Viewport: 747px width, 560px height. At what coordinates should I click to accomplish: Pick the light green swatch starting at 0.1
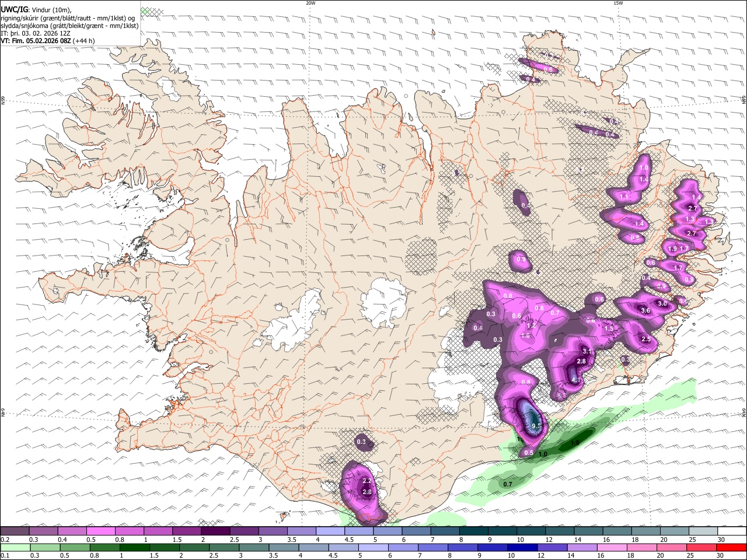click(x=15, y=548)
